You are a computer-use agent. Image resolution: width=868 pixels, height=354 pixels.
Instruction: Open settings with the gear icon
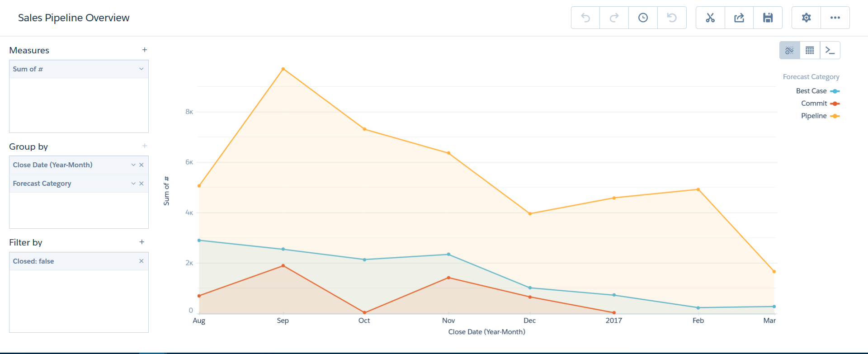pyautogui.click(x=806, y=18)
